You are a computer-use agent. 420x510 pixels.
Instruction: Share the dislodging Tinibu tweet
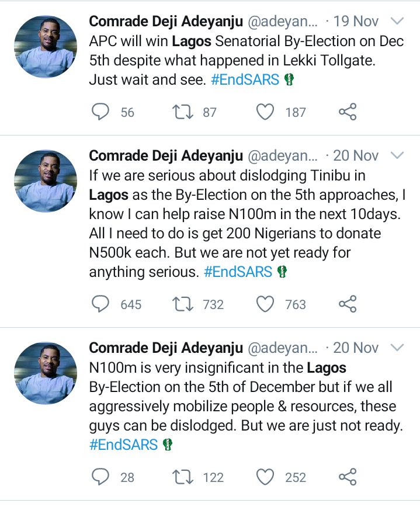[348, 304]
